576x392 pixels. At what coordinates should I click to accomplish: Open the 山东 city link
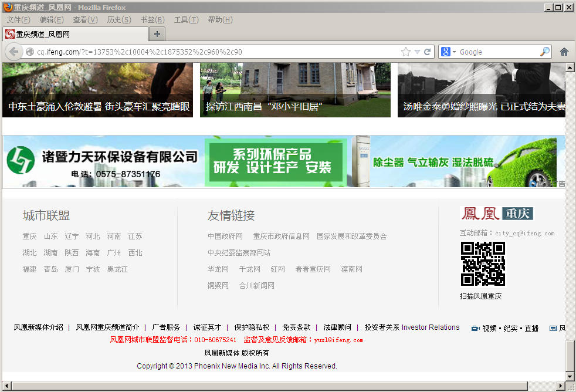tap(50, 236)
